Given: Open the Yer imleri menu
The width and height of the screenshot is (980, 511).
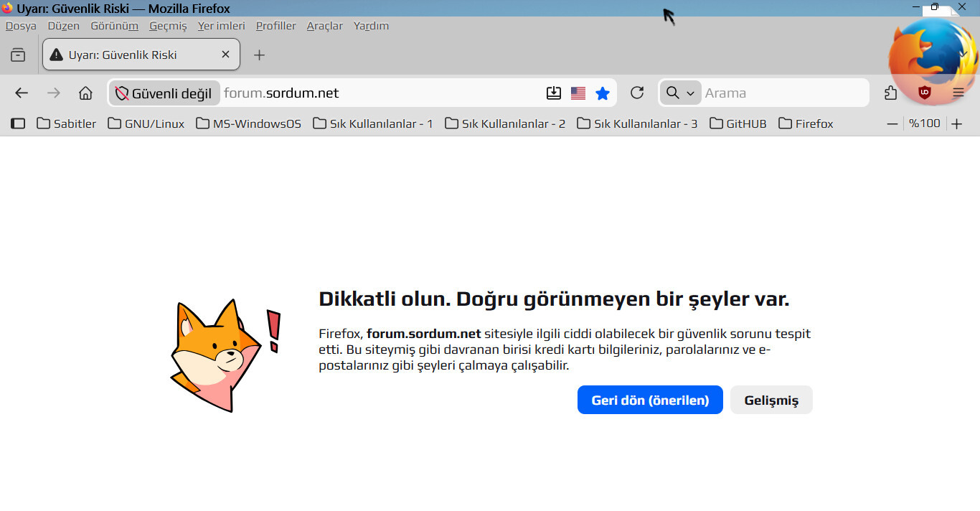Looking at the screenshot, I should 222,26.
